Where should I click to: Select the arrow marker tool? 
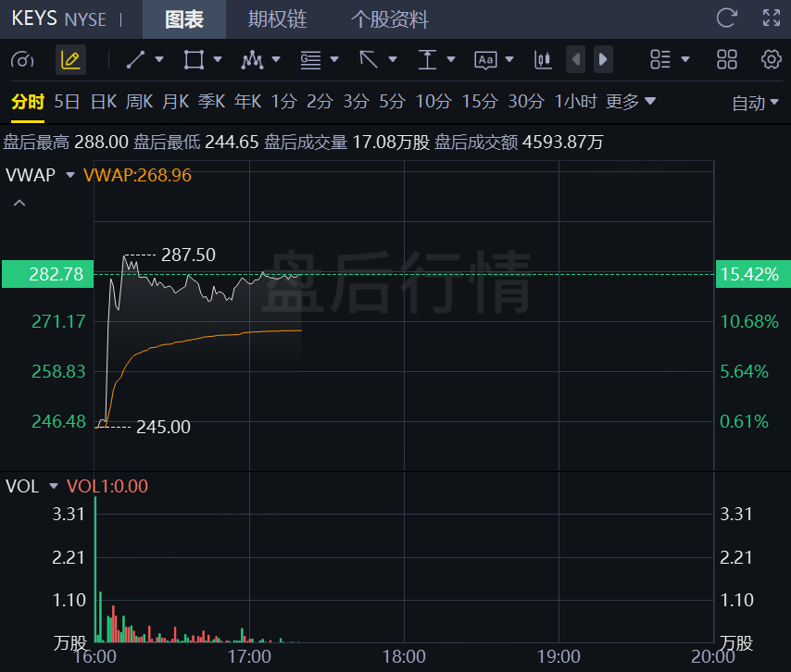[x=369, y=59]
